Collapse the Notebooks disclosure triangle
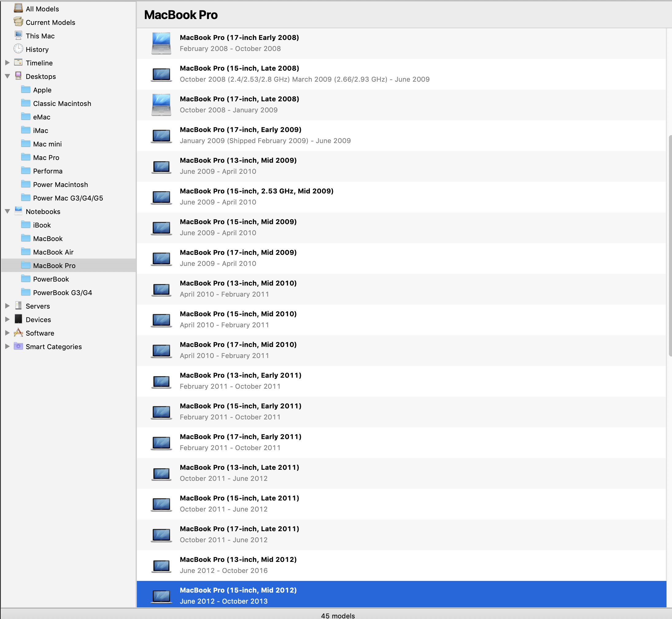The height and width of the screenshot is (619, 672). [x=7, y=211]
